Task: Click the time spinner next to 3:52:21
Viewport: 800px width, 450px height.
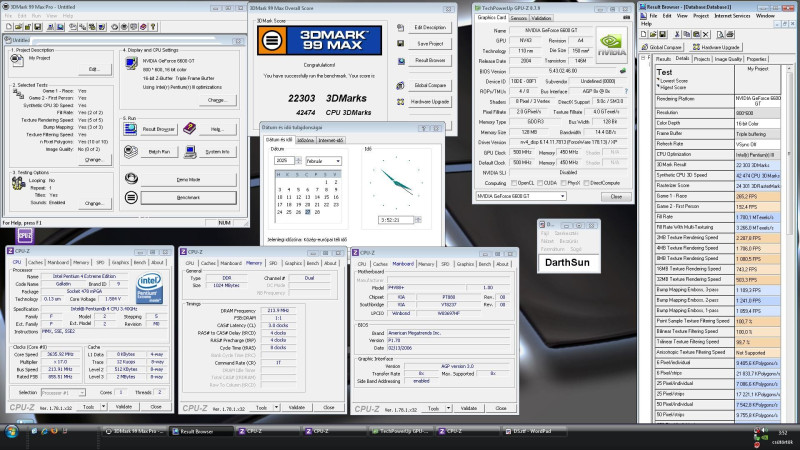Action: [418, 220]
